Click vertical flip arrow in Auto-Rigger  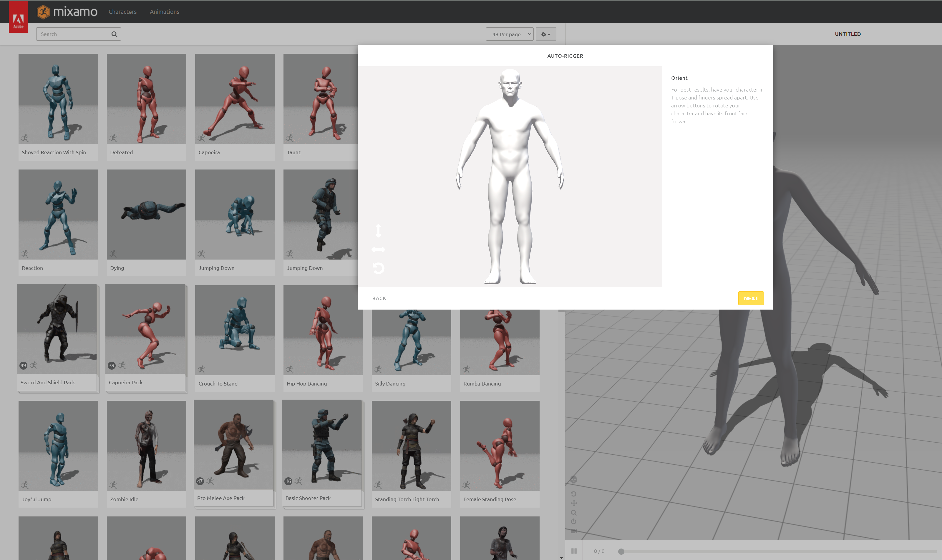378,231
